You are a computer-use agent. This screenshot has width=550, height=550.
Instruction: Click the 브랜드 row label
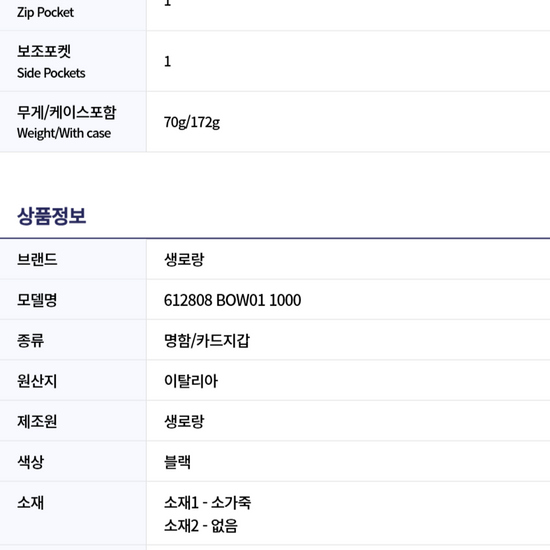point(37,260)
